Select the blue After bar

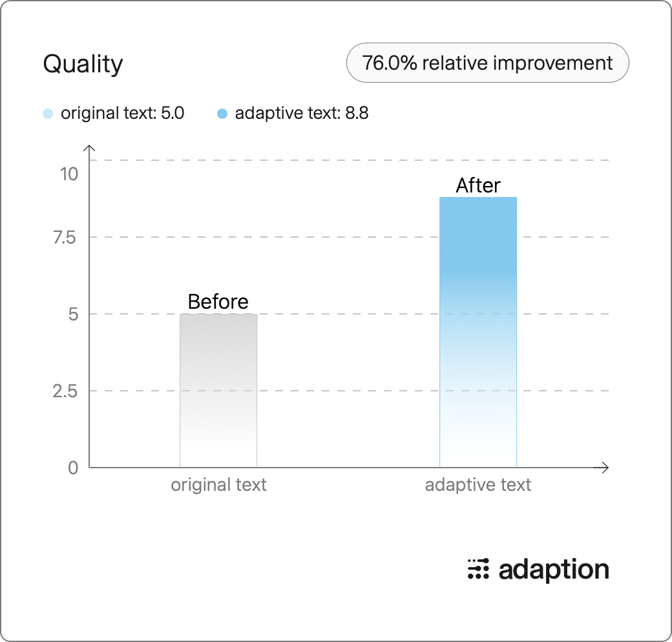point(478,333)
